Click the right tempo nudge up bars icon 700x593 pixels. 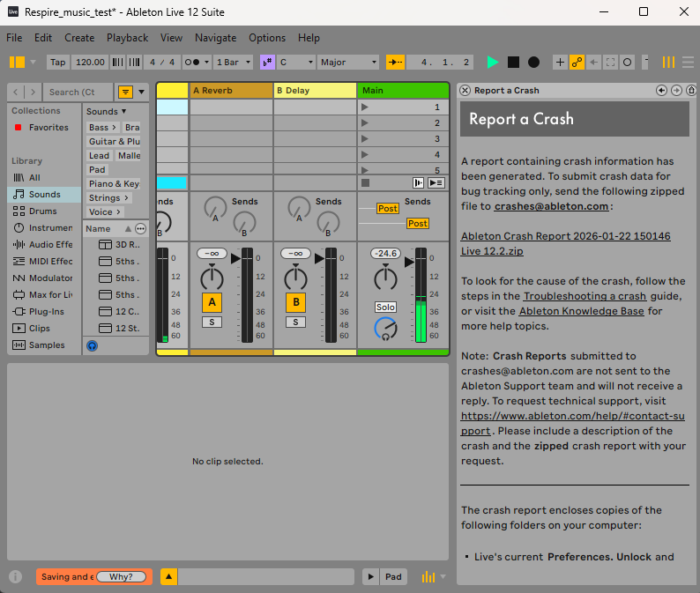pos(134,62)
